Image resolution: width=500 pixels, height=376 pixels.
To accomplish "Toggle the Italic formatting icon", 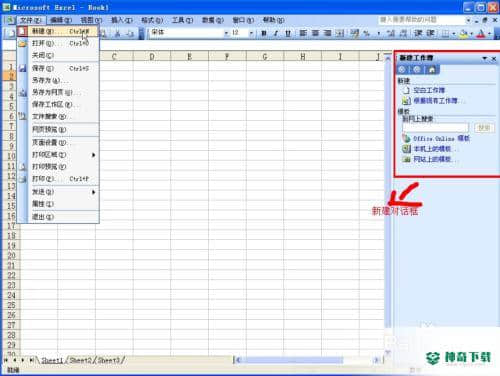I will pyautogui.click(x=276, y=33).
